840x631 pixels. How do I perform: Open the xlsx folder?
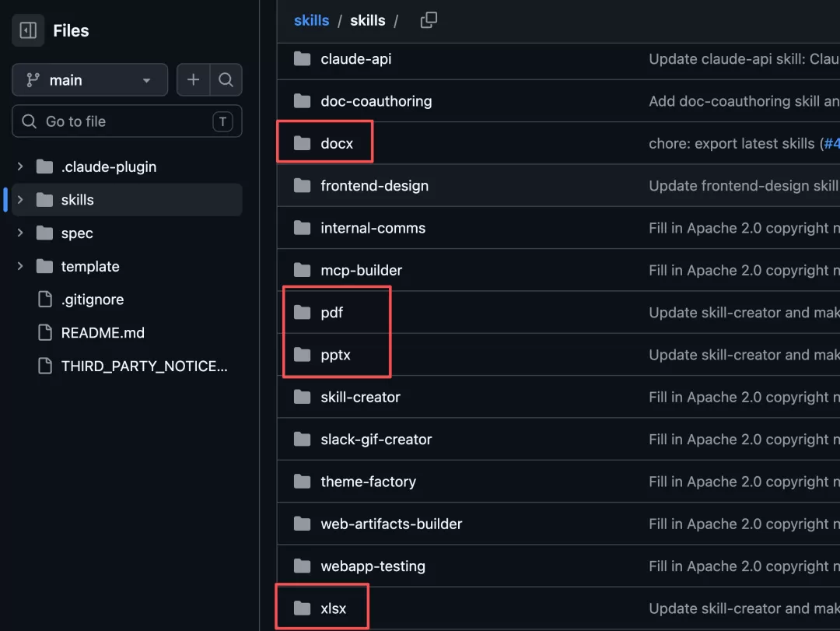[333, 609]
